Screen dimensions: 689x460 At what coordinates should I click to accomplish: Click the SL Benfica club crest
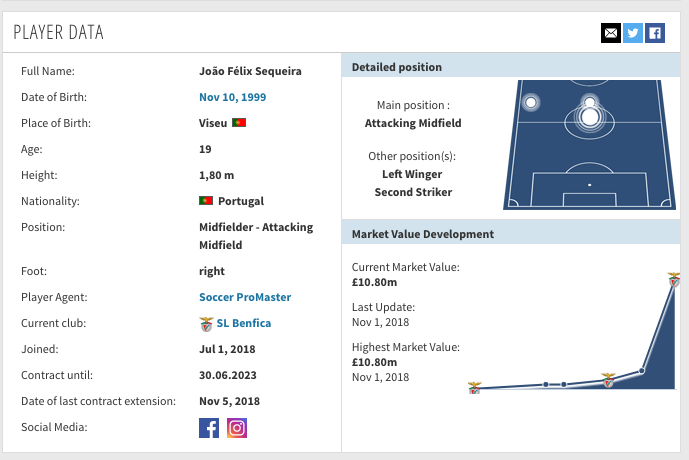(x=206, y=324)
